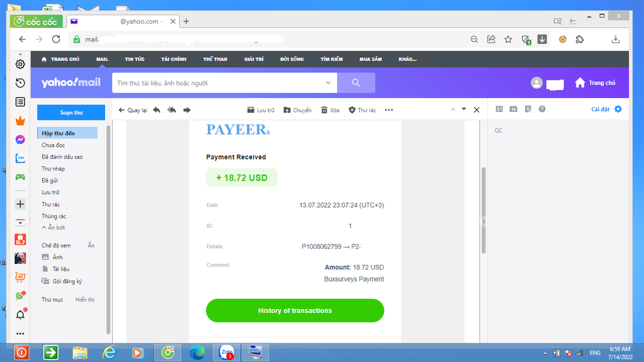Image resolution: width=644 pixels, height=362 pixels.
Task: Bookmark this page with the star icon
Action: pos(508,39)
